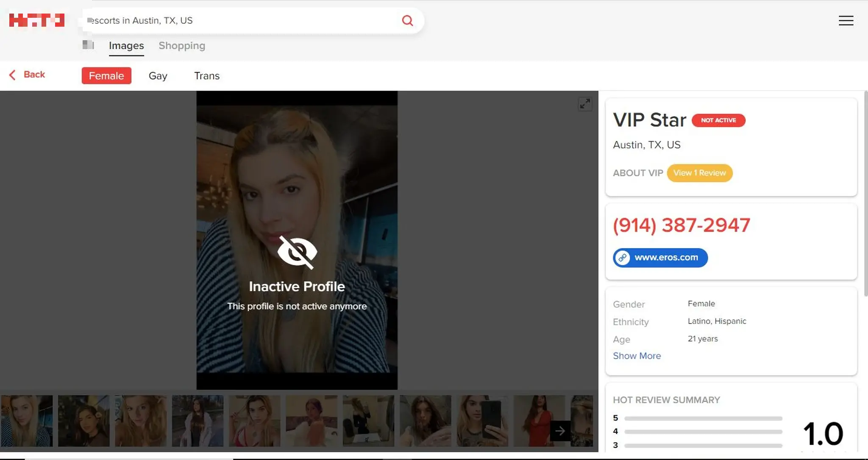Switch to the Images tab
This screenshot has width=868, height=460.
tap(126, 46)
